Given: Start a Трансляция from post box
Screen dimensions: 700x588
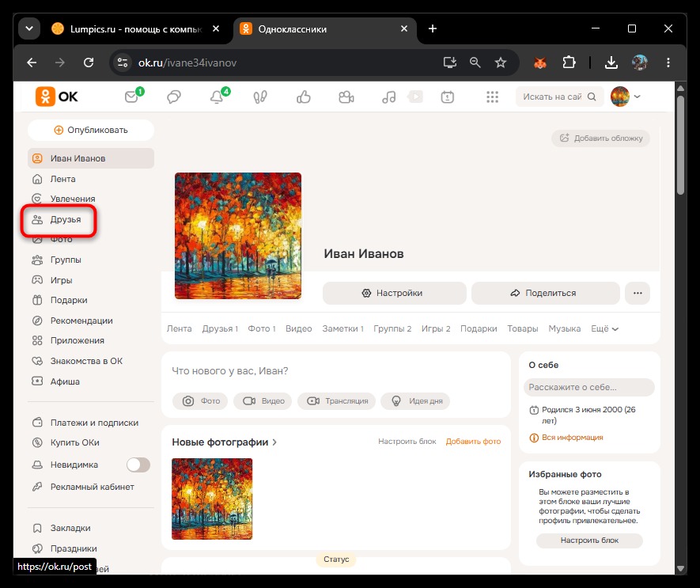Looking at the screenshot, I should tap(337, 401).
